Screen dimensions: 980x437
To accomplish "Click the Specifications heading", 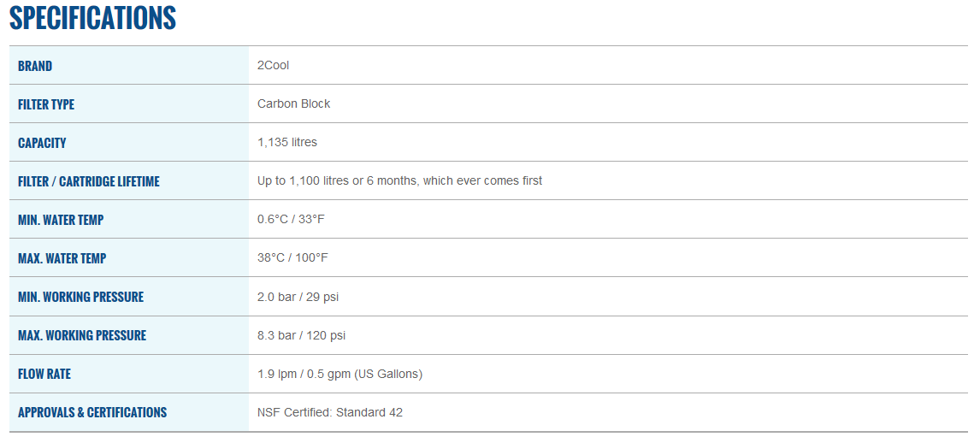I will [x=92, y=17].
